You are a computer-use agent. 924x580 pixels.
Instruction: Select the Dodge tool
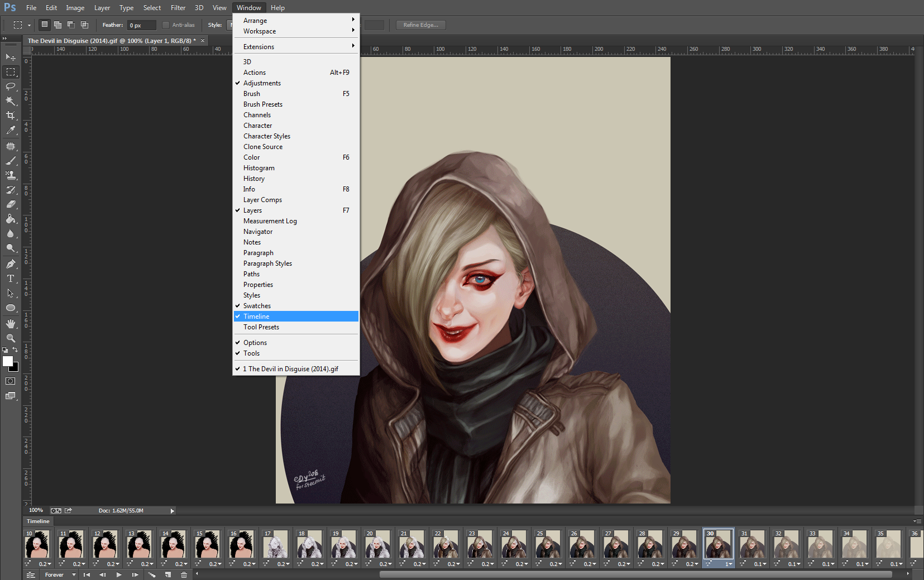11,248
